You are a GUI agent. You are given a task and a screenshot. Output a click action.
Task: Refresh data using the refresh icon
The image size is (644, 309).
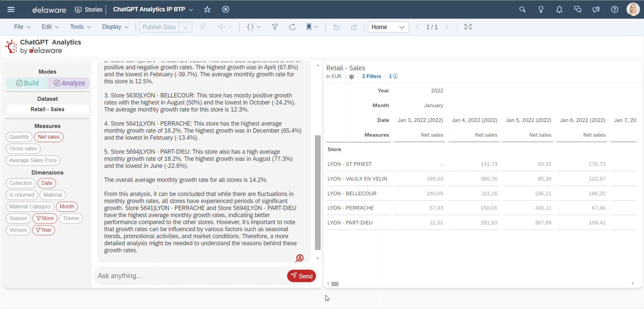(292, 27)
